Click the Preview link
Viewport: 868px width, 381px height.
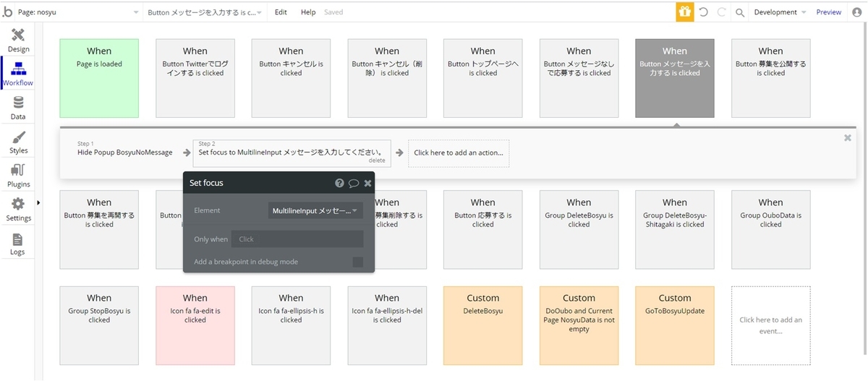coord(829,12)
